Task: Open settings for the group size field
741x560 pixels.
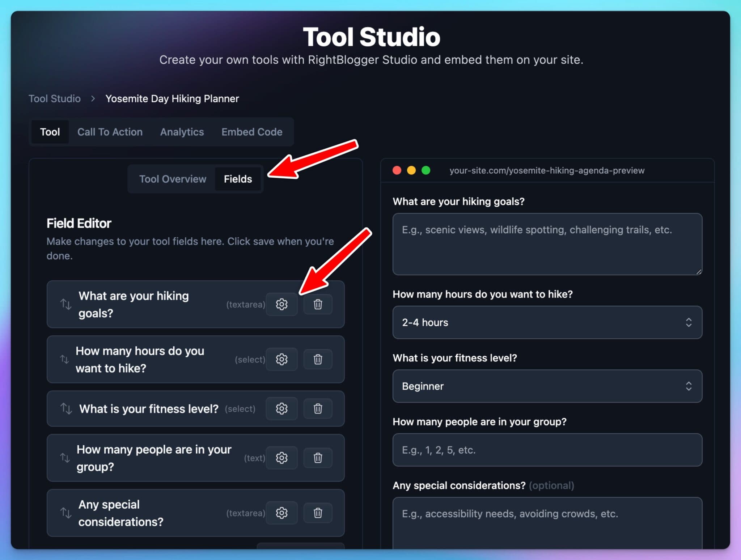Action: point(282,458)
